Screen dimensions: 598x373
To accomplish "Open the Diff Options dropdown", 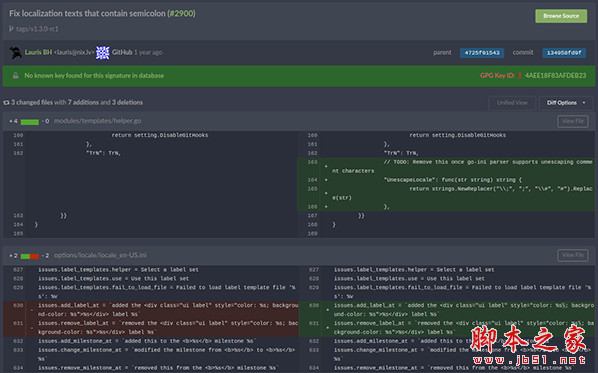I will pyautogui.click(x=565, y=103).
